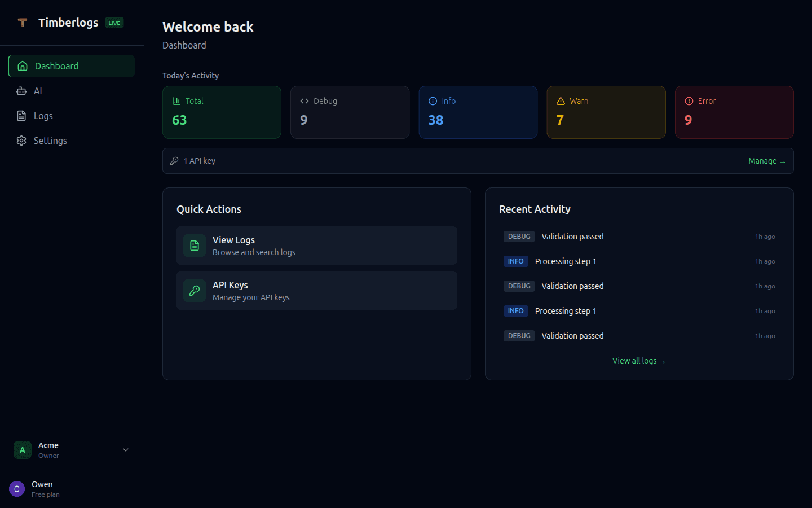This screenshot has width=812, height=508.
Task: Click the warning triangle icon in Warn card
Action: point(561,100)
